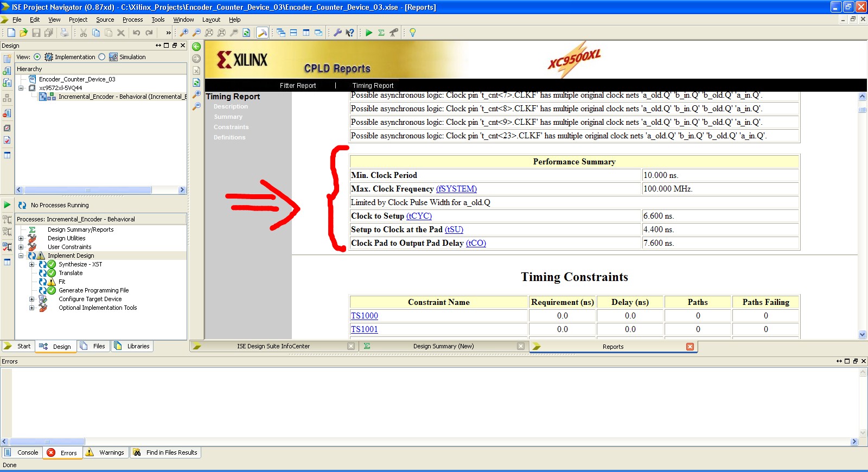Select the Fit process item
Viewport: 868px width, 472px height.
point(62,282)
